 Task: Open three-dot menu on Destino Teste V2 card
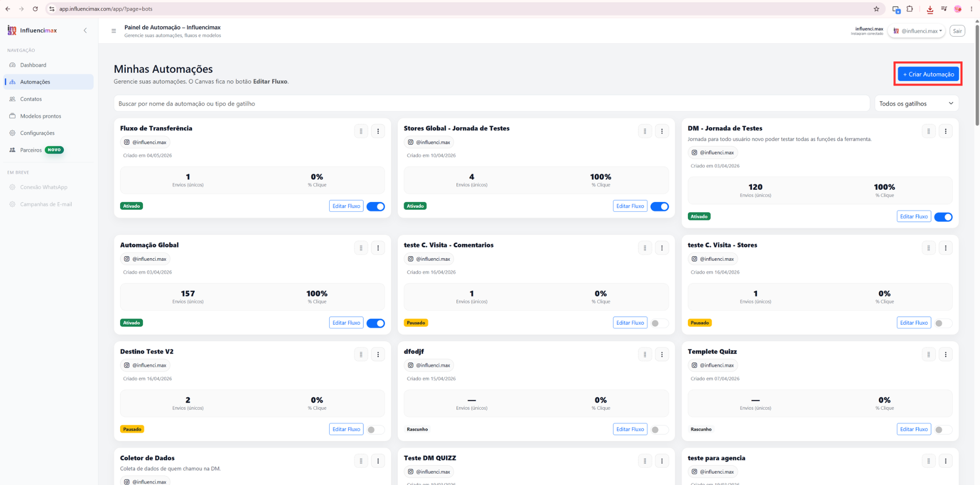[x=378, y=355]
